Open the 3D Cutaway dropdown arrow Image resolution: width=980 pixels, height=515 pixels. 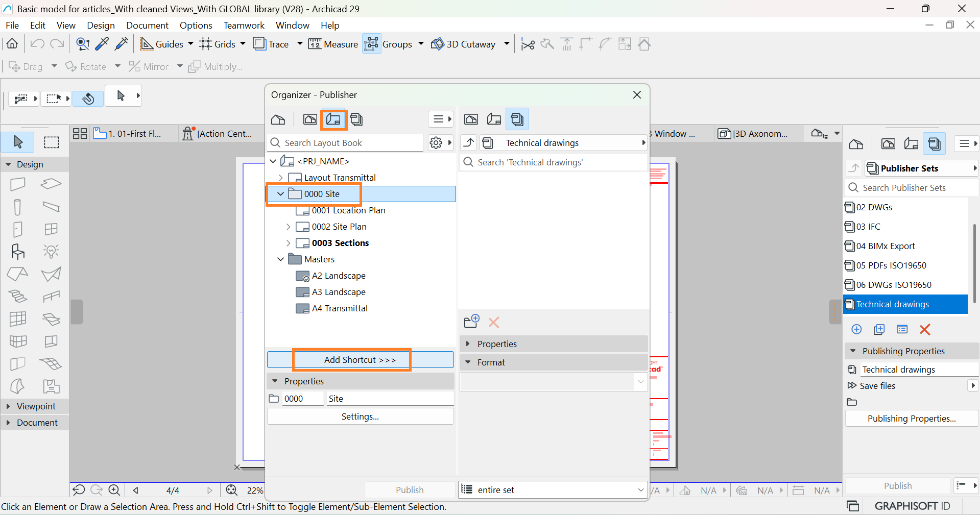pos(507,44)
